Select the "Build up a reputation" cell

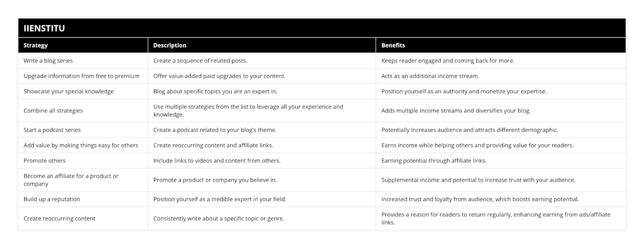[52, 199]
